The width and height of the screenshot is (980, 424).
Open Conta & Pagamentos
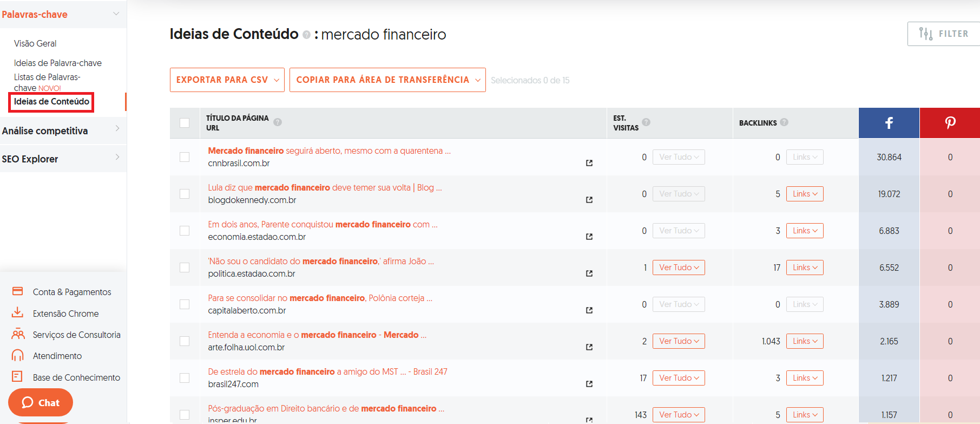(62, 292)
